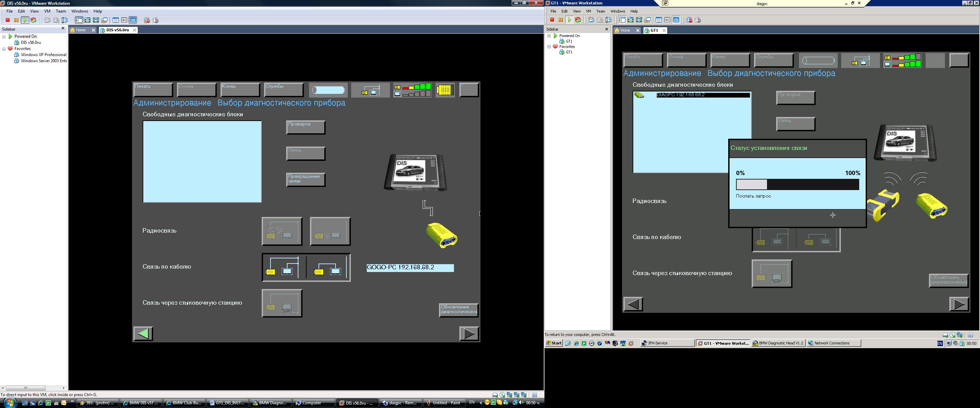Power off GT1 VM with red stop icon
This screenshot has height=408, width=980.
(552, 20)
